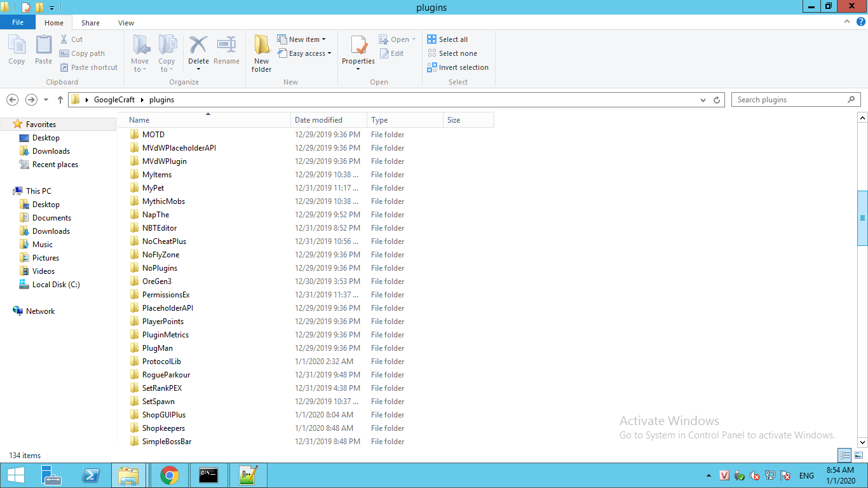
Task: Select Network in the navigation pane
Action: [x=40, y=311]
